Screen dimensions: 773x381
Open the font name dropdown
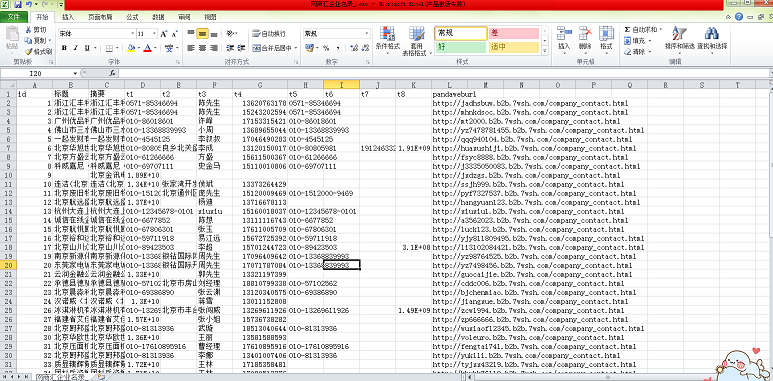pyautogui.click(x=133, y=34)
